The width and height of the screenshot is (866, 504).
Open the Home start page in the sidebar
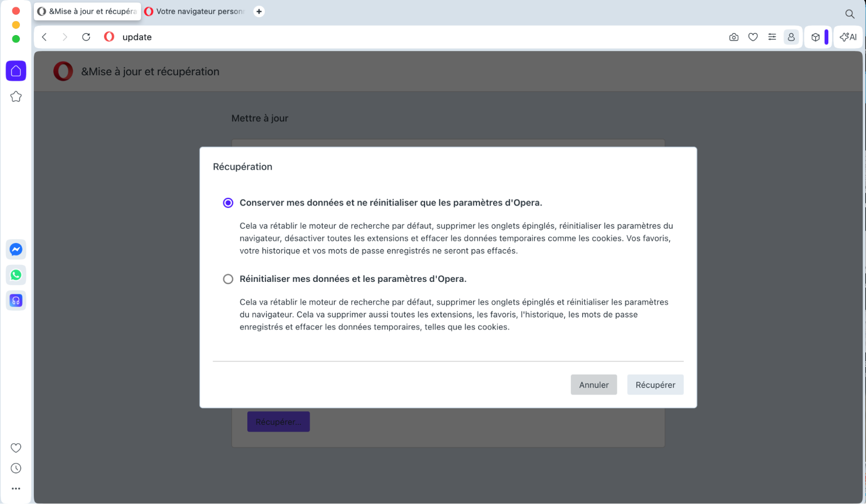pos(16,71)
